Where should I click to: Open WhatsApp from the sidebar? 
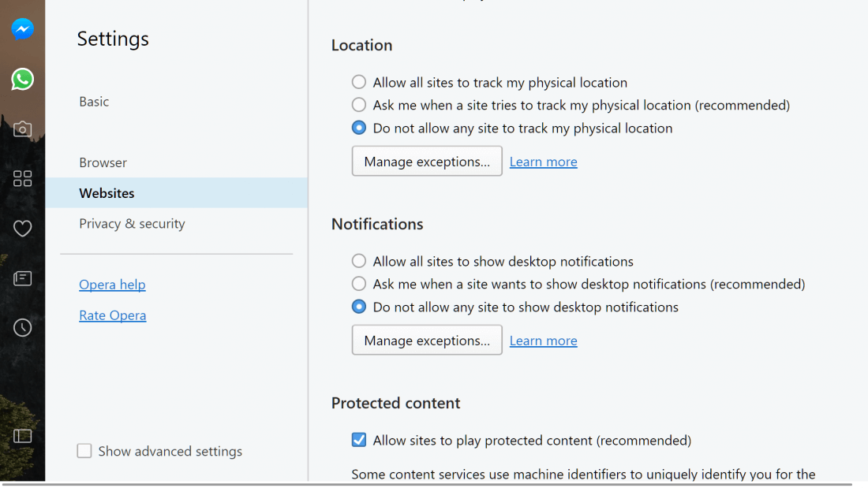22,79
